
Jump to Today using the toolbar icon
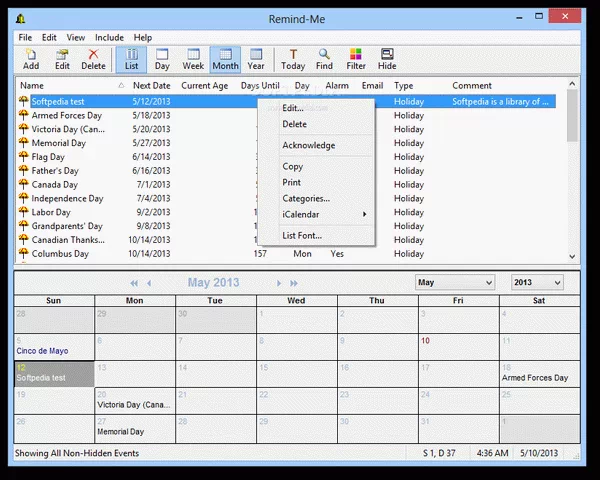pos(293,58)
